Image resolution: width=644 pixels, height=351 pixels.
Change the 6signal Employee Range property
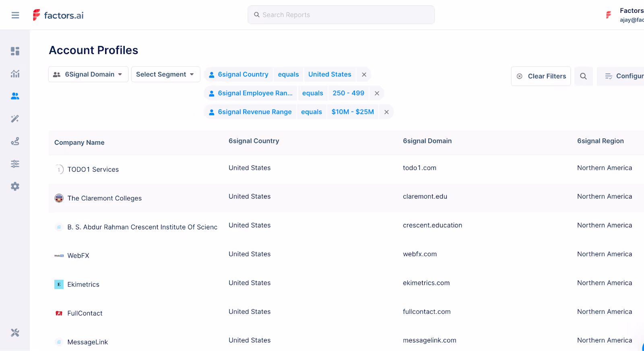[250, 93]
